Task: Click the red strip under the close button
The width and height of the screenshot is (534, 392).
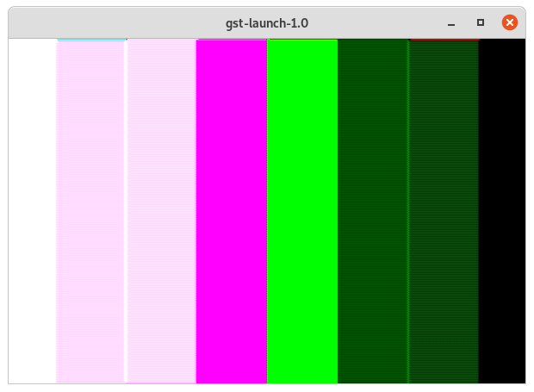Action: point(444,40)
